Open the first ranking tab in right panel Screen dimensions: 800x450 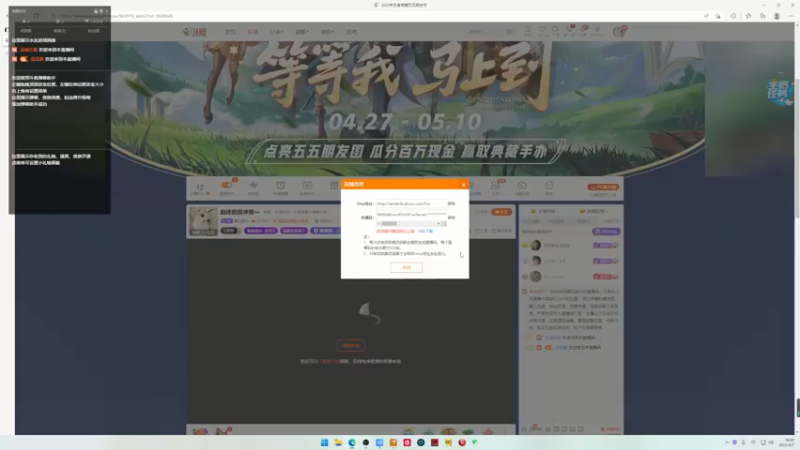point(546,211)
